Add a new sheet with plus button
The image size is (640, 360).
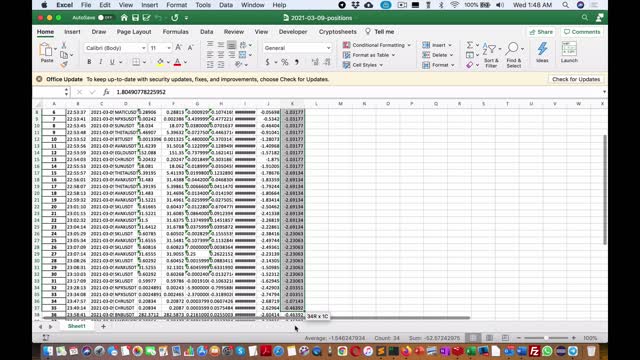[103, 326]
